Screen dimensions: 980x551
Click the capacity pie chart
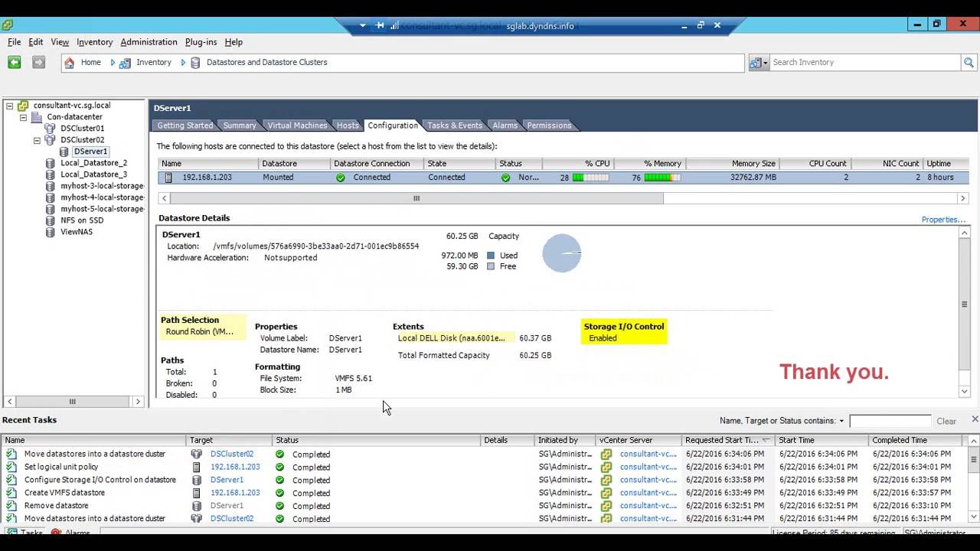562,253
